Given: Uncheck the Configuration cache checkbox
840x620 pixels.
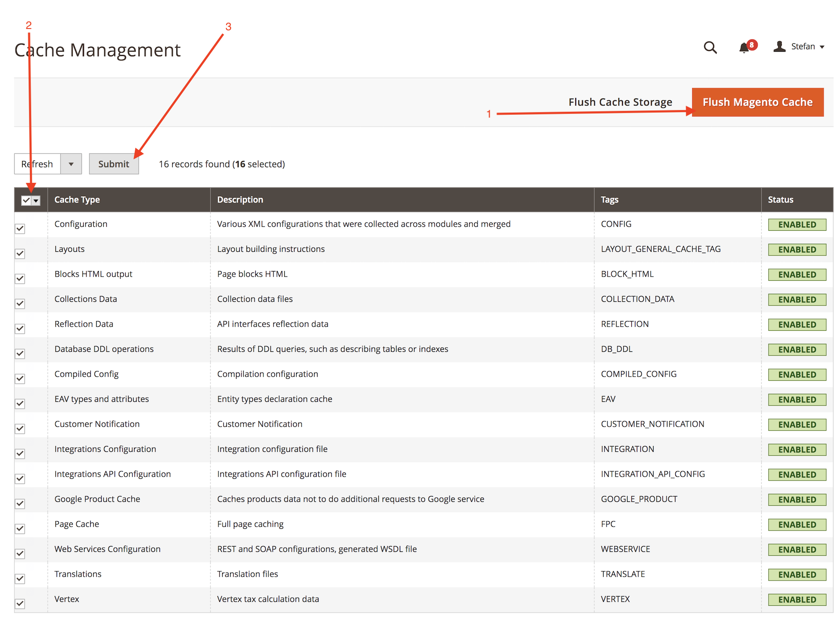Looking at the screenshot, I should [20, 229].
